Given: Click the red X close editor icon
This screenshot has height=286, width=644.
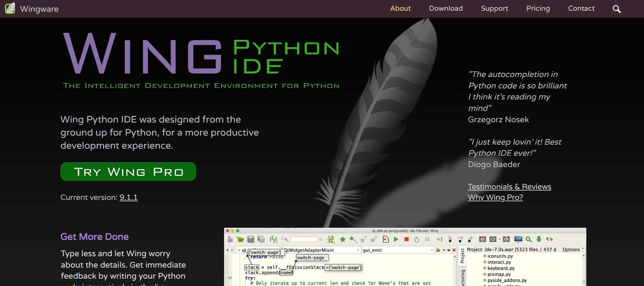Looking at the screenshot, I should click(x=454, y=250).
